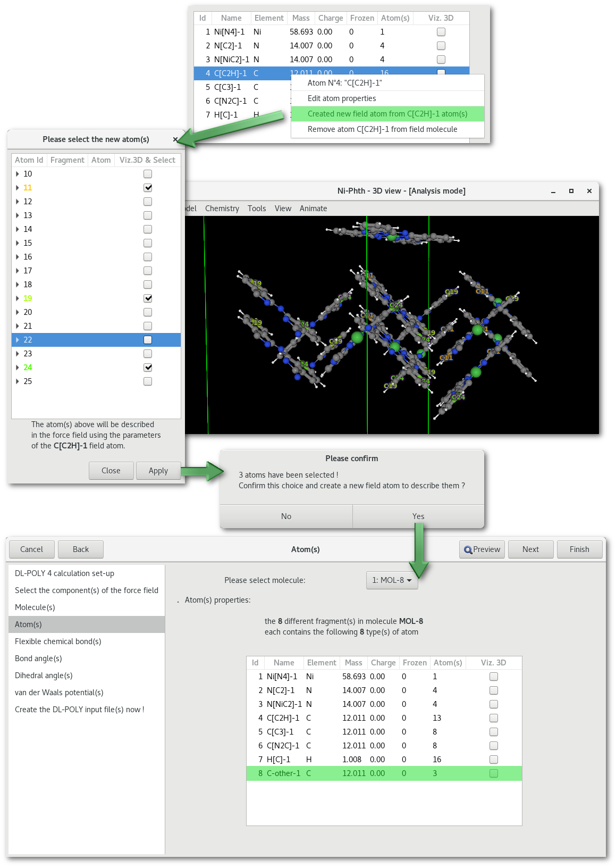
Task: Sort table by the Mass column header
Action: (353, 663)
